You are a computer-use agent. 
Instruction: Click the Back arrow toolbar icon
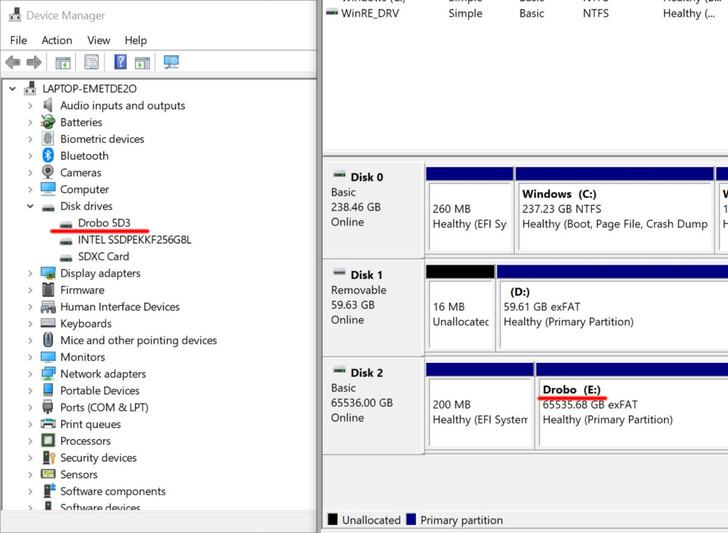click(x=13, y=63)
